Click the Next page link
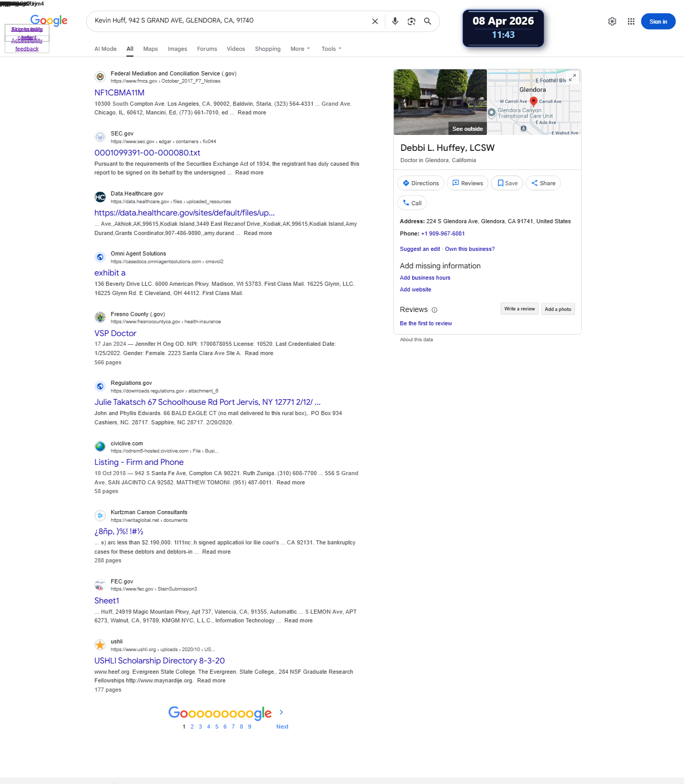Viewport: 692px width, 784px height. (282, 727)
